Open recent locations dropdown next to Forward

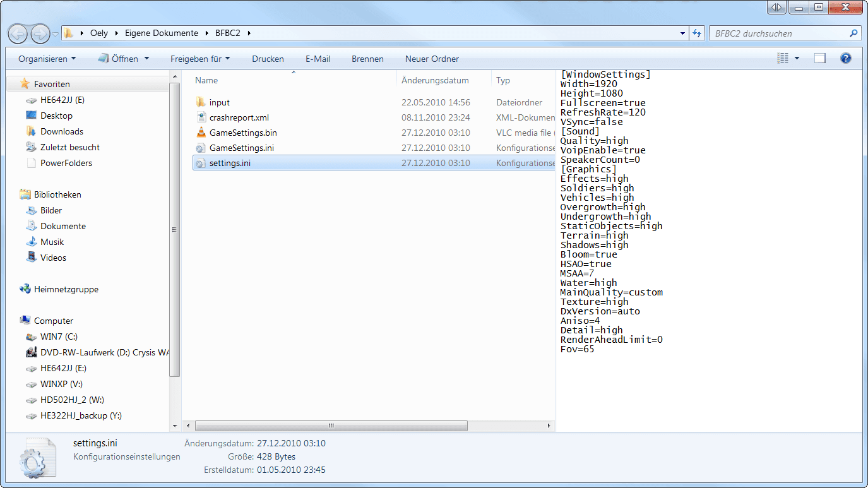pos(56,34)
